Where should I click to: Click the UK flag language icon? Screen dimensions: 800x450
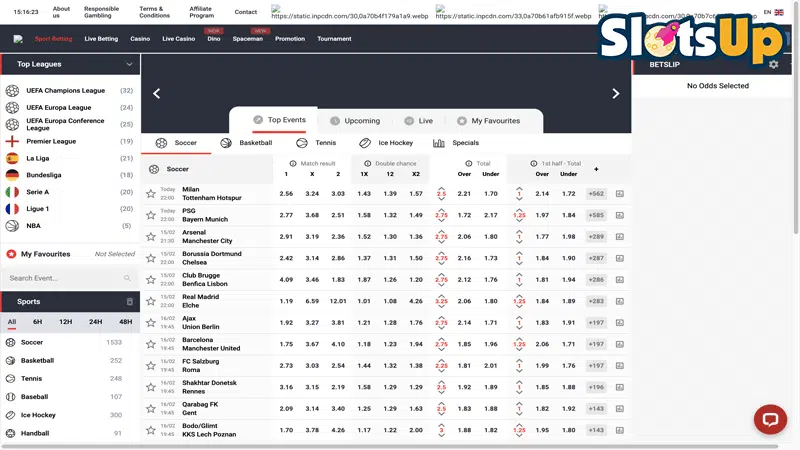779,12
